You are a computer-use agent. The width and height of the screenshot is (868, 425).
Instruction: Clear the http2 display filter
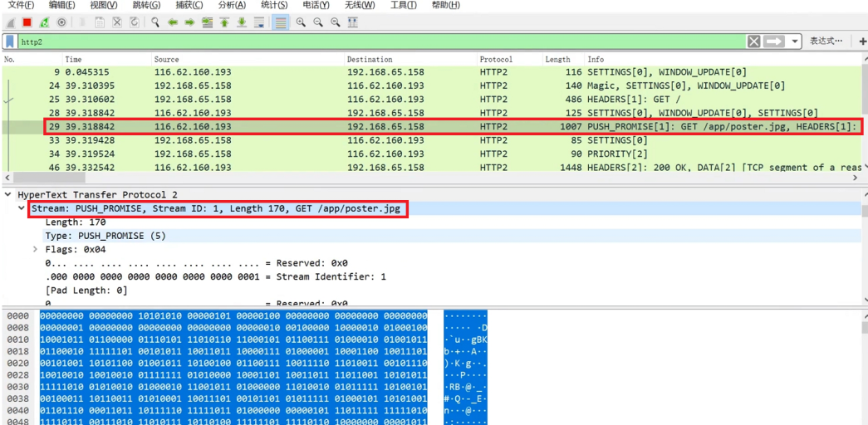click(x=753, y=42)
